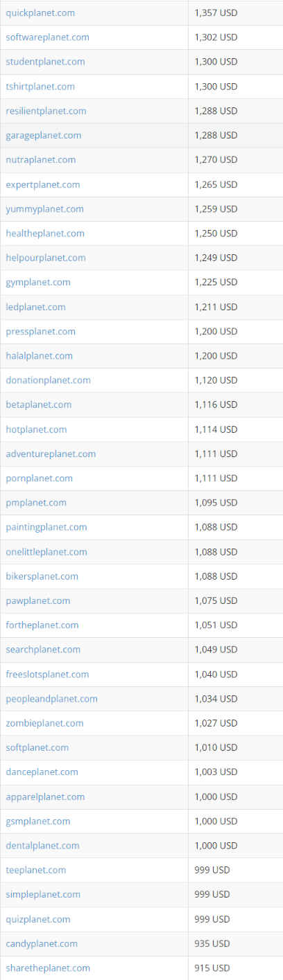This screenshot has width=283, height=980.
Task: Open the hotplanet.com domain
Action: click(x=36, y=429)
